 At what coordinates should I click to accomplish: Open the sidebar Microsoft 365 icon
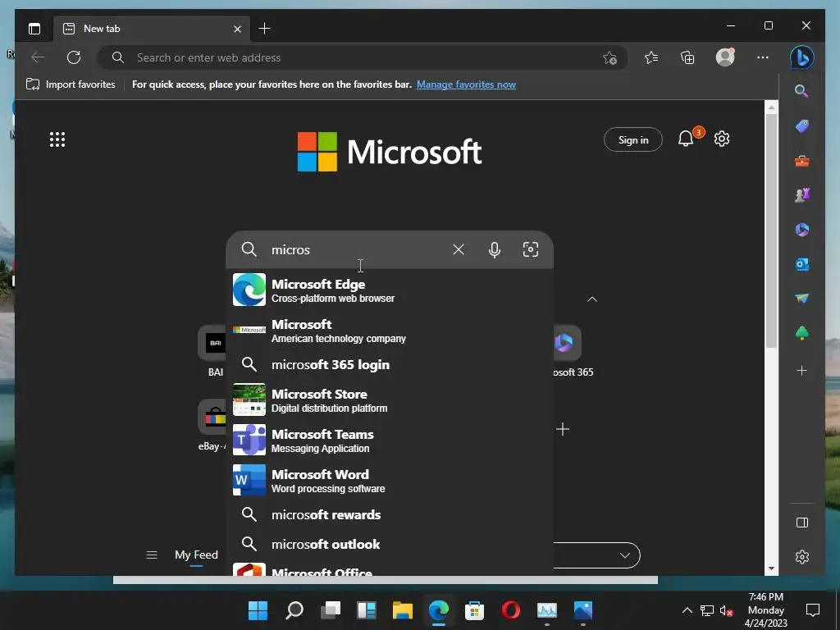(x=802, y=230)
